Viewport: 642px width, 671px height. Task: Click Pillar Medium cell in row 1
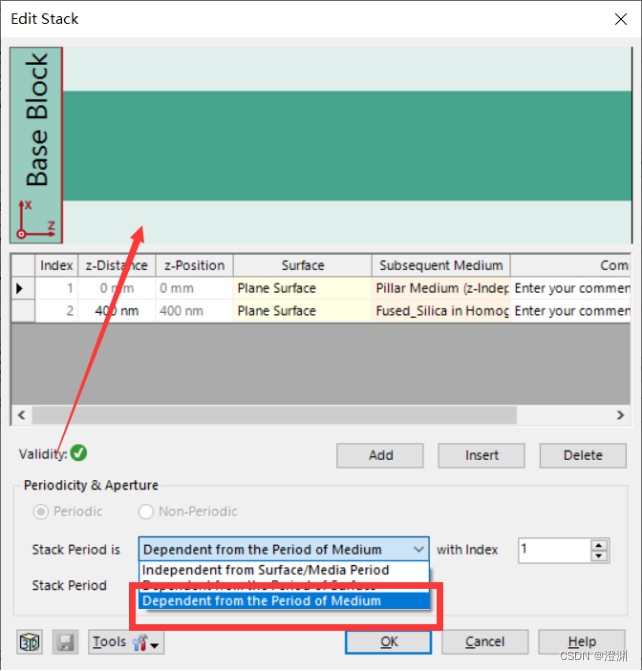[441, 288]
